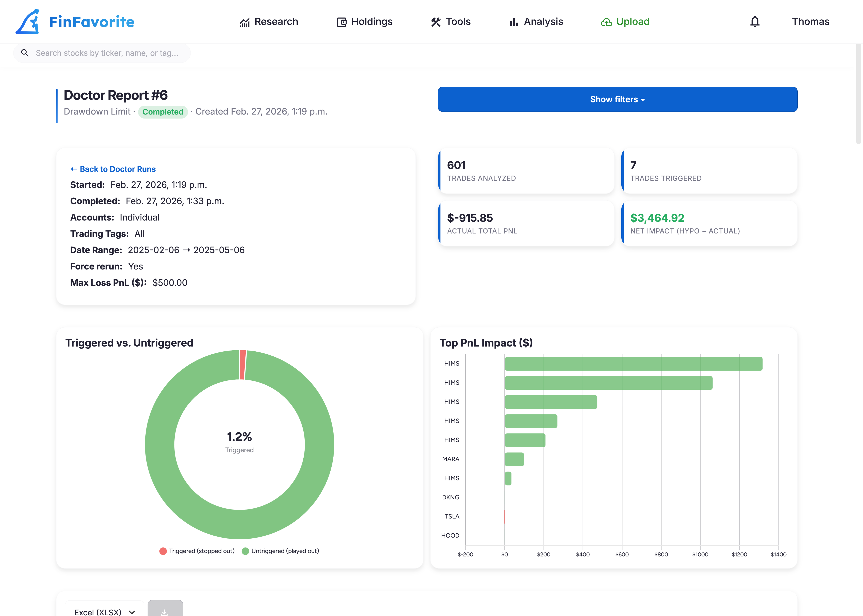This screenshot has height=616, width=863.
Task: Click the red Triggered legend color dot
Action: coord(163,551)
